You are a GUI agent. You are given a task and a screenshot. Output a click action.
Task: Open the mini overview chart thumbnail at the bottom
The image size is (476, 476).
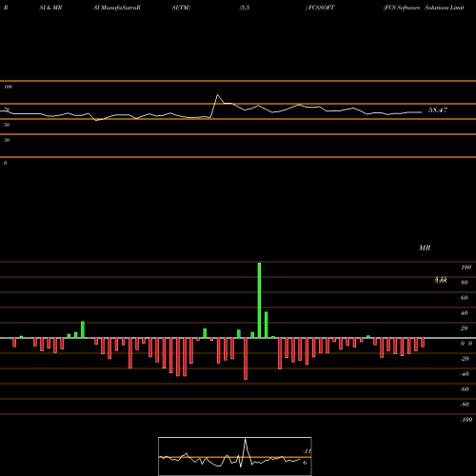pos(235,456)
